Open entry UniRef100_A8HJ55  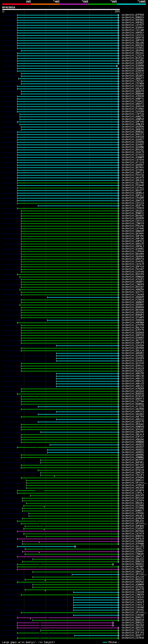tap(133, 374)
